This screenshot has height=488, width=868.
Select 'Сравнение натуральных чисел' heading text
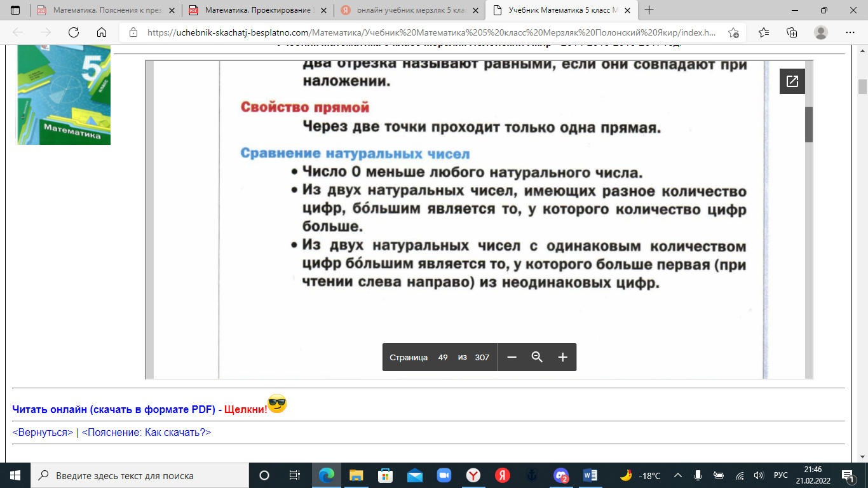[355, 154]
